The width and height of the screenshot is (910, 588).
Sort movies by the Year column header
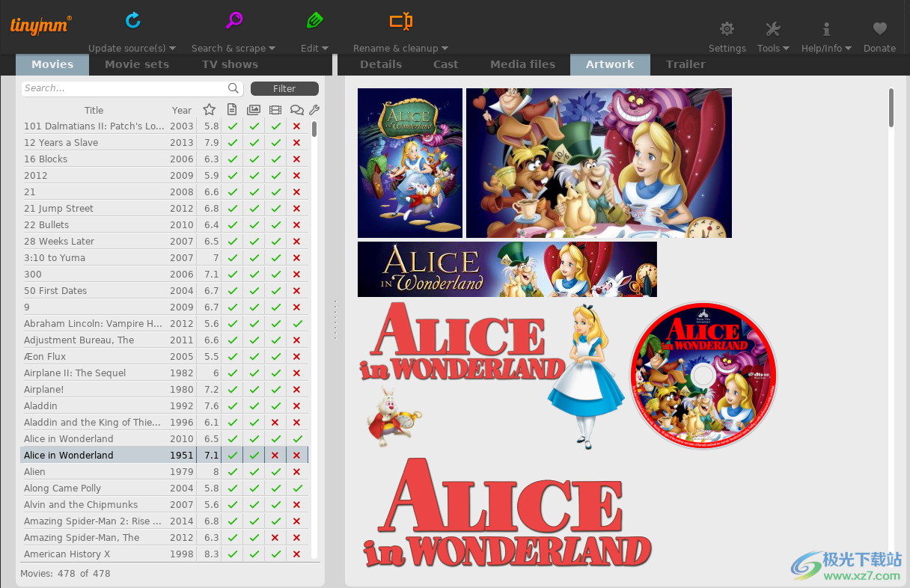[182, 110]
